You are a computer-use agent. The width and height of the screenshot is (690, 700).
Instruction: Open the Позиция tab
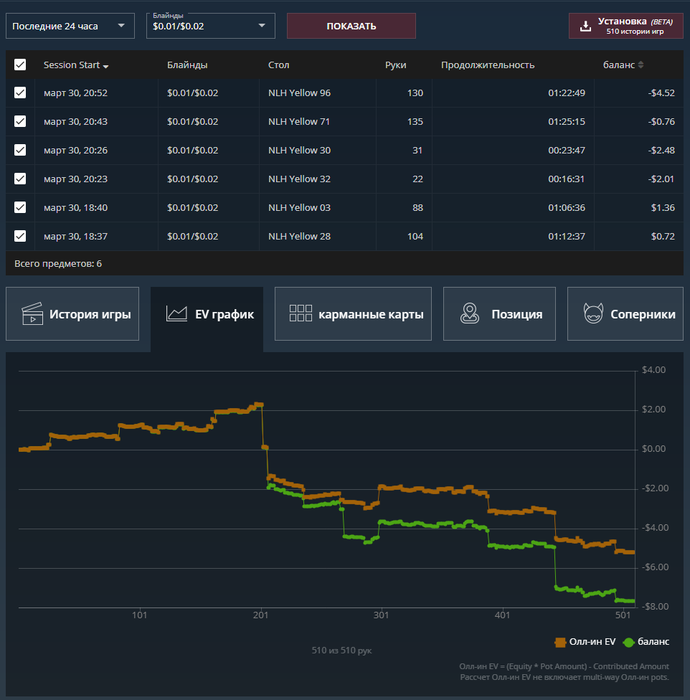(499, 314)
